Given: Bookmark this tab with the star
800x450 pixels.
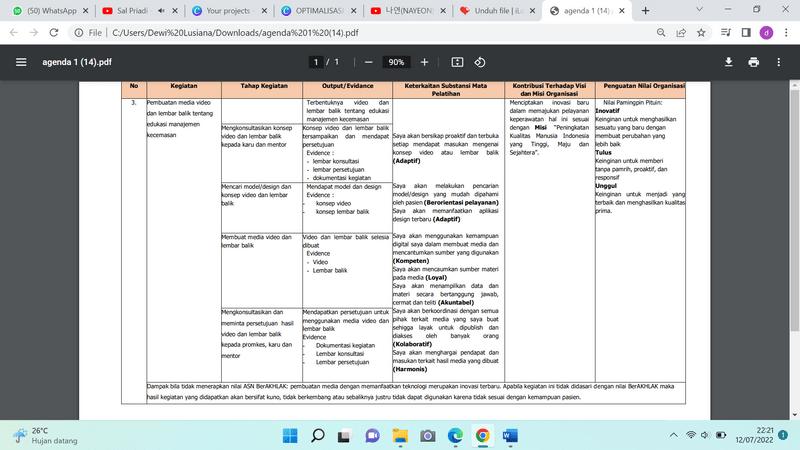Looking at the screenshot, I should click(x=701, y=33).
